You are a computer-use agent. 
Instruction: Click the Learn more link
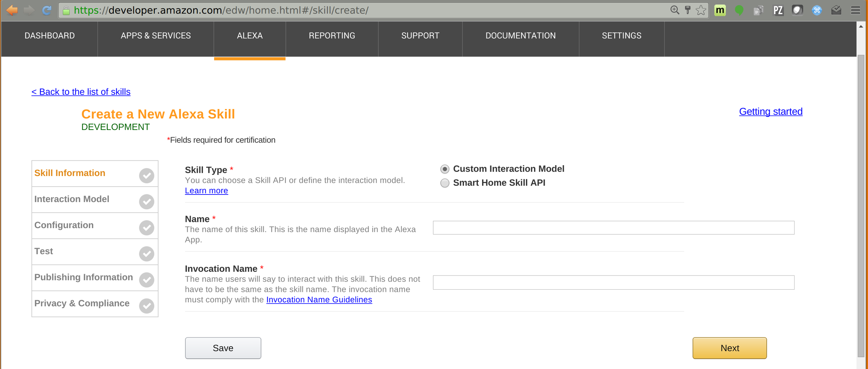[x=207, y=191]
